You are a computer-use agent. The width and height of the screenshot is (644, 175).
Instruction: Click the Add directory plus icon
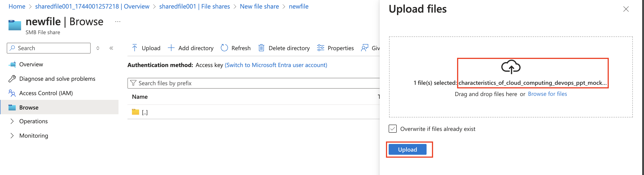171,48
